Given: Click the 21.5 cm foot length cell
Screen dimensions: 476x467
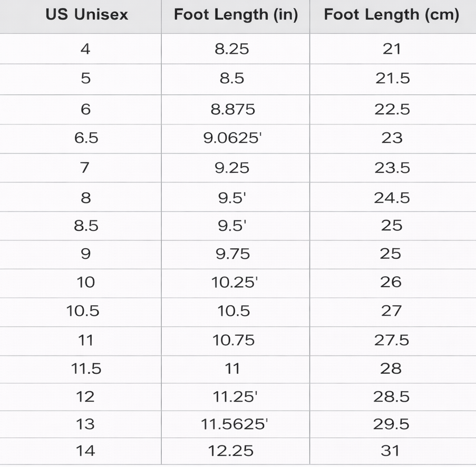Looking at the screenshot, I should click(392, 79).
